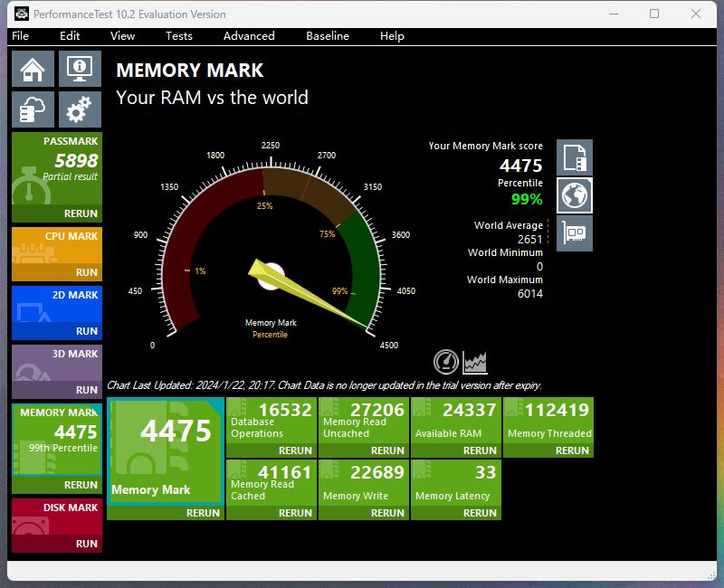Select the 2D MARK tile
724x588 pixels.
pyautogui.click(x=57, y=304)
